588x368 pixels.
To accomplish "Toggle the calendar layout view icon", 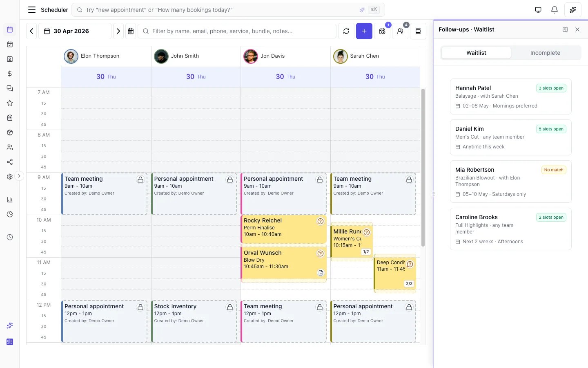I will click(418, 31).
